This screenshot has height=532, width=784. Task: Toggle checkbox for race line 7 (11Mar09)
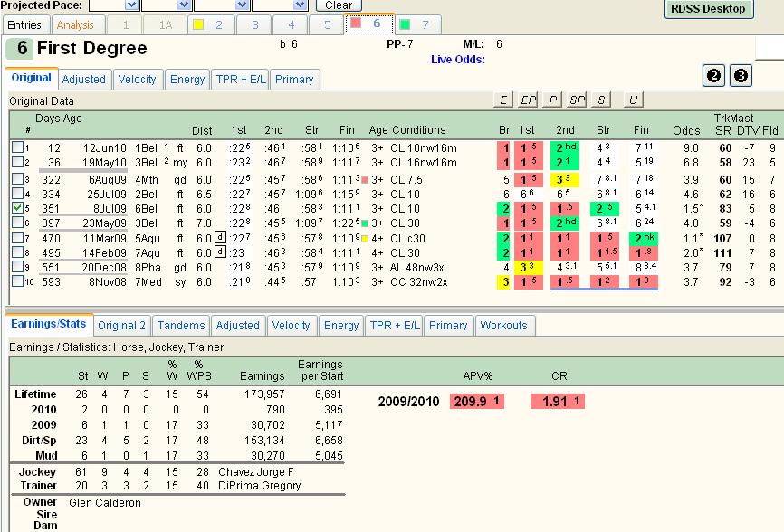[17, 237]
